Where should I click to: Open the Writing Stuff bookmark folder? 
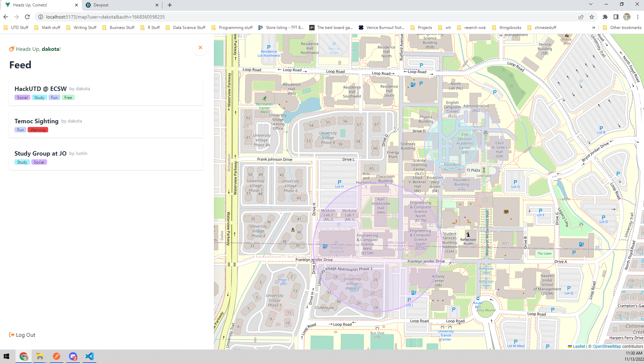81,28
